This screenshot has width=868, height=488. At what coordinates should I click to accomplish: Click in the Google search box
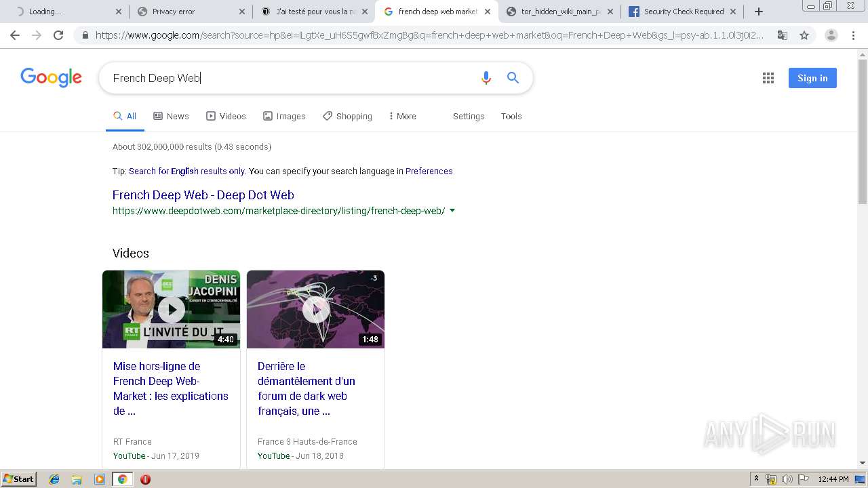292,78
